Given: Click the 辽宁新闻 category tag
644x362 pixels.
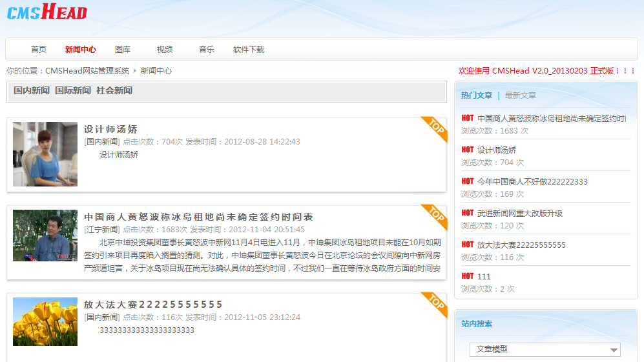Looking at the screenshot, I should pos(102,230).
